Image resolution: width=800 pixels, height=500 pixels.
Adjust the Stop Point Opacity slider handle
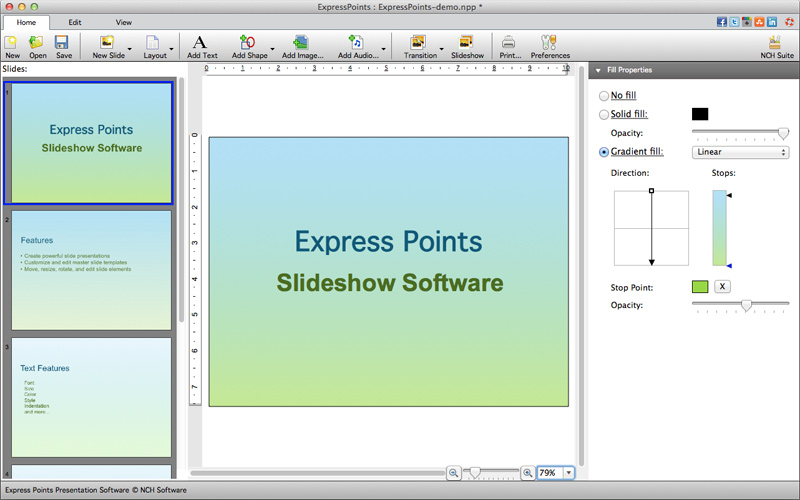point(746,306)
